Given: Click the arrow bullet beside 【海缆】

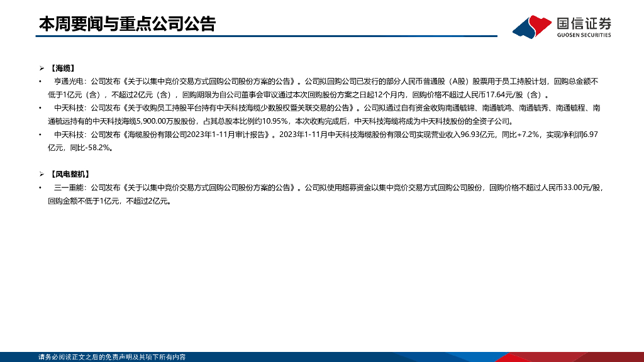Looking at the screenshot, I should (42, 69).
